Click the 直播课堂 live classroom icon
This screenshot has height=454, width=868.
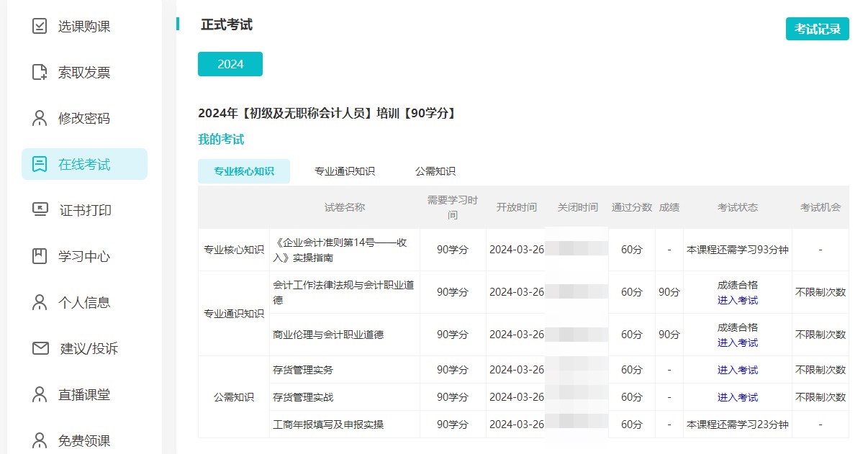point(39,394)
